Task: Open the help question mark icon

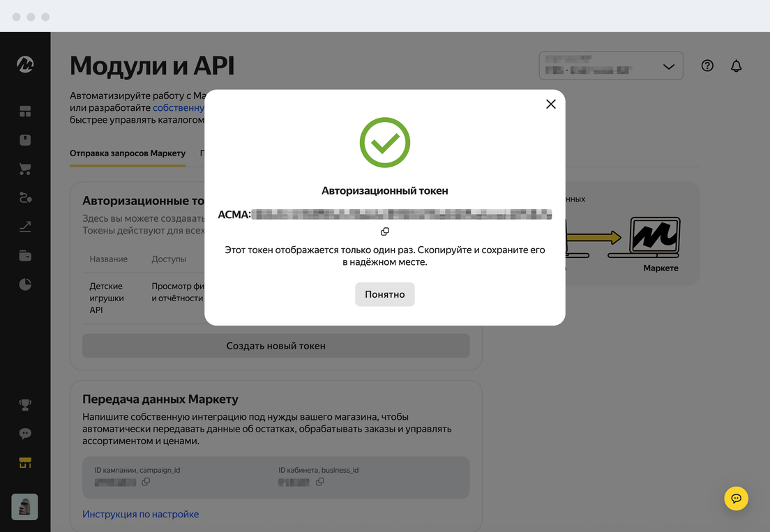Action: pos(707,66)
